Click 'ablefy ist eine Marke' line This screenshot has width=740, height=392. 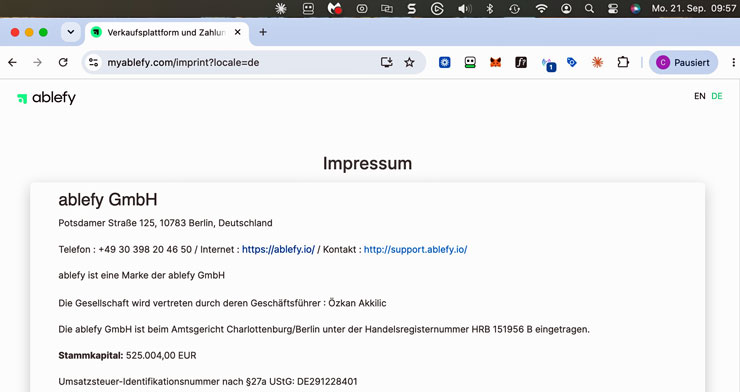point(142,275)
